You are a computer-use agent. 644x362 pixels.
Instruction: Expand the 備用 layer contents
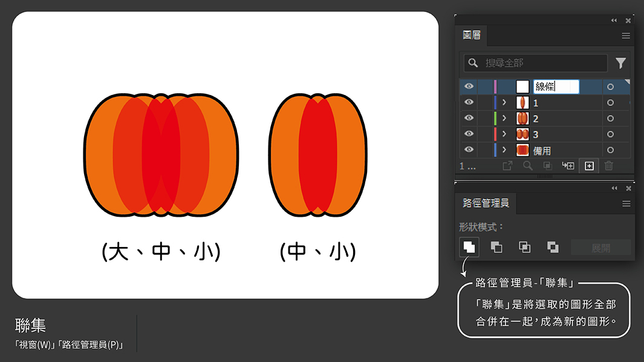pyautogui.click(x=504, y=150)
